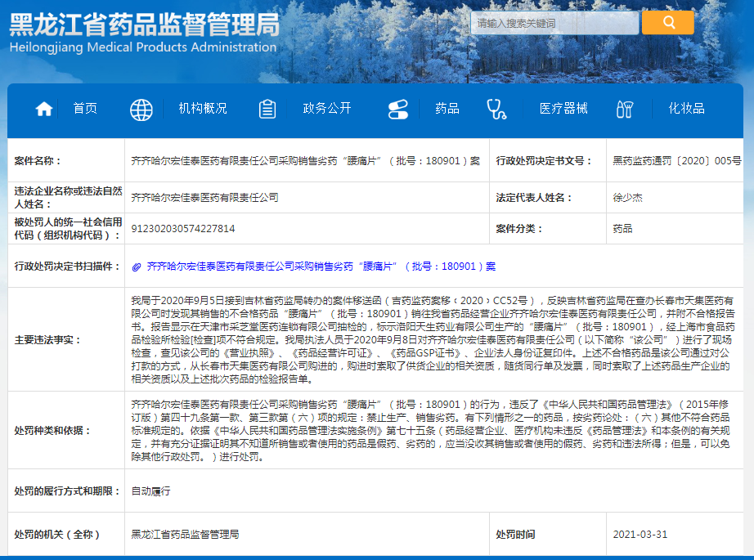Click the 处罚的机关（全称） label
The image size is (754, 560).
tap(56, 534)
